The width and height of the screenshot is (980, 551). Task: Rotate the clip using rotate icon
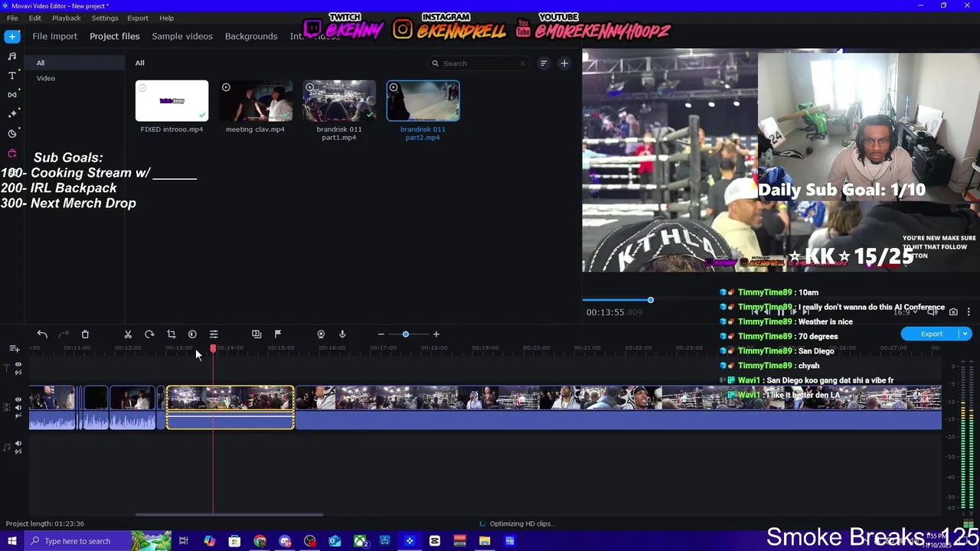149,334
